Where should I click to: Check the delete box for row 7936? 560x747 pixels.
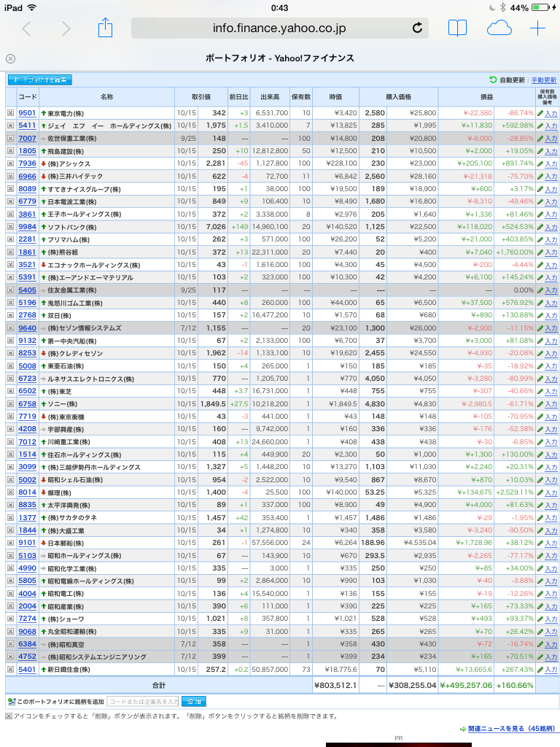click(x=10, y=163)
